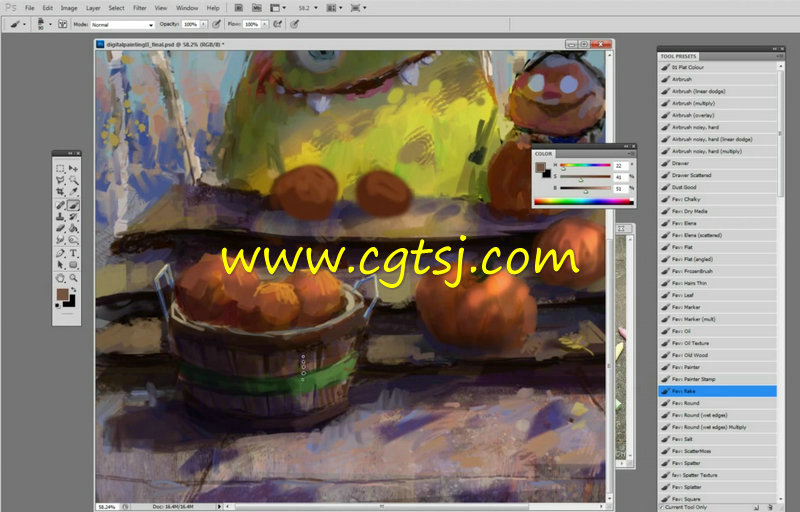Toggle tablet pressure controls opacity

coord(217,24)
